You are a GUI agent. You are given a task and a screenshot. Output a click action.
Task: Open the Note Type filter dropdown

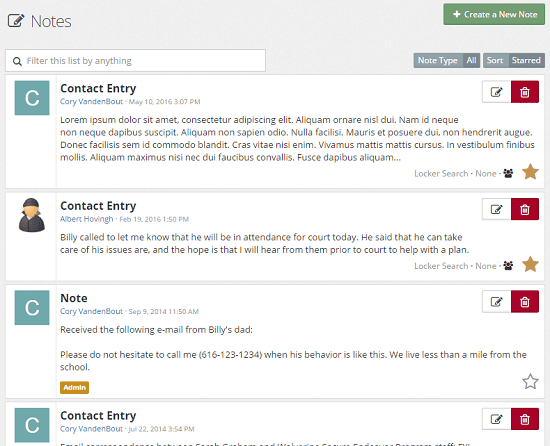pos(447,60)
